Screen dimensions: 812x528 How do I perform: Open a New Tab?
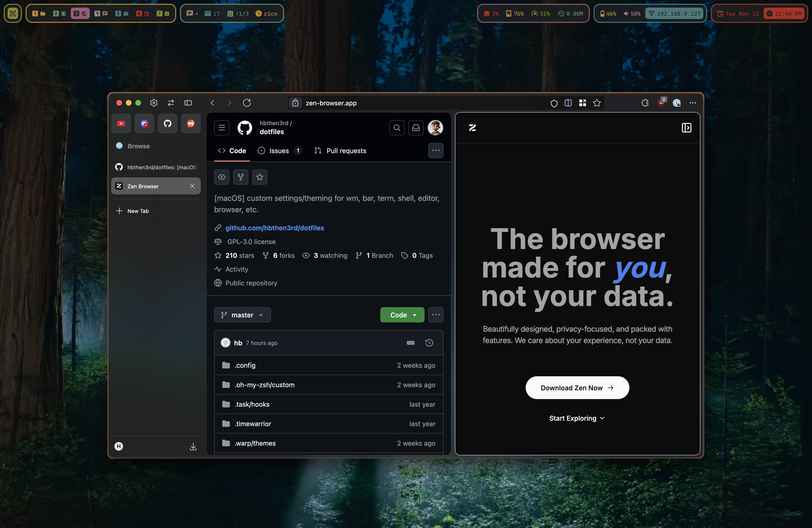(x=156, y=211)
